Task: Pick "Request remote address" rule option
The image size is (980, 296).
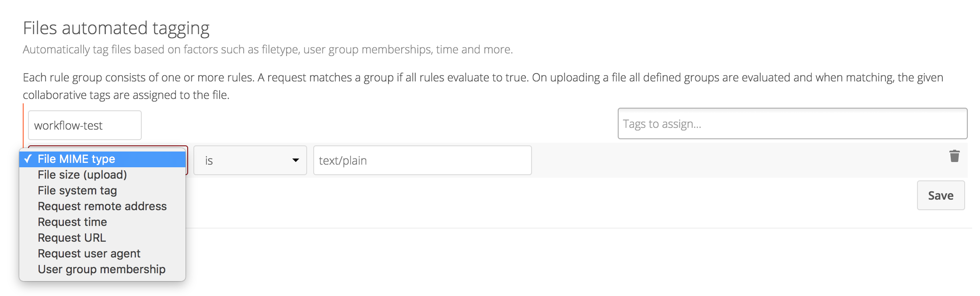Action: (x=102, y=206)
